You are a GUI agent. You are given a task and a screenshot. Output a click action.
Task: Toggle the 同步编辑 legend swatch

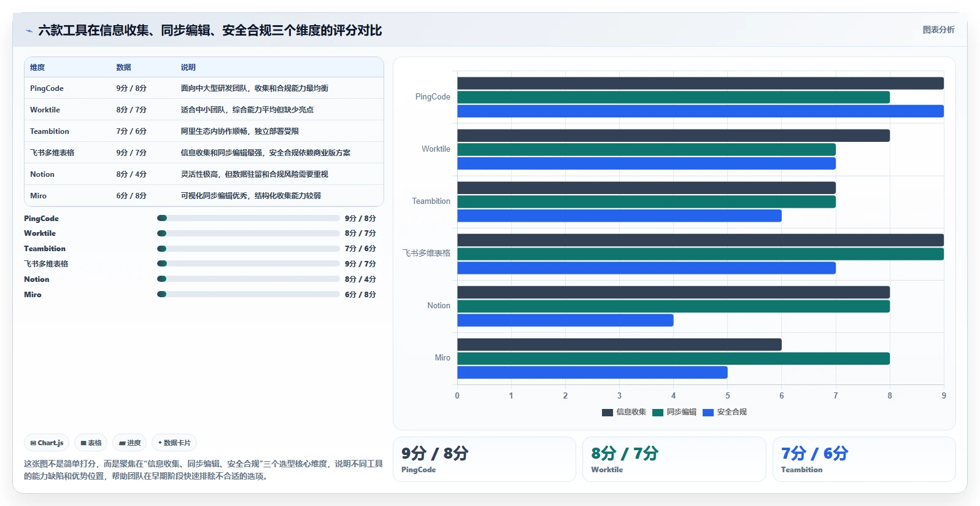658,413
